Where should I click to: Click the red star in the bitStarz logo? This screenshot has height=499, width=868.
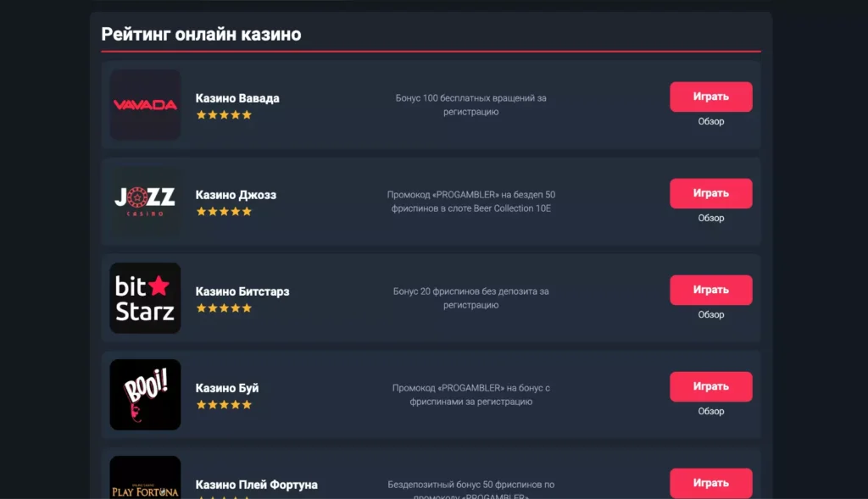(157, 286)
